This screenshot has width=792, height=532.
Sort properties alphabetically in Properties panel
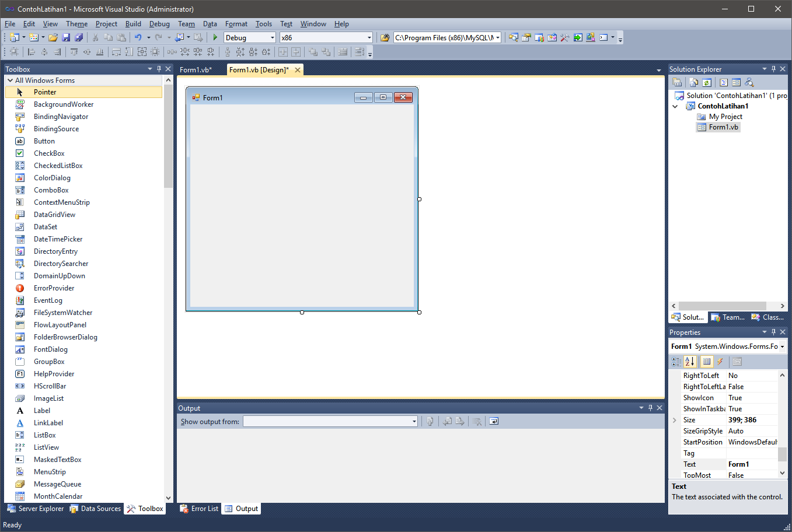689,362
